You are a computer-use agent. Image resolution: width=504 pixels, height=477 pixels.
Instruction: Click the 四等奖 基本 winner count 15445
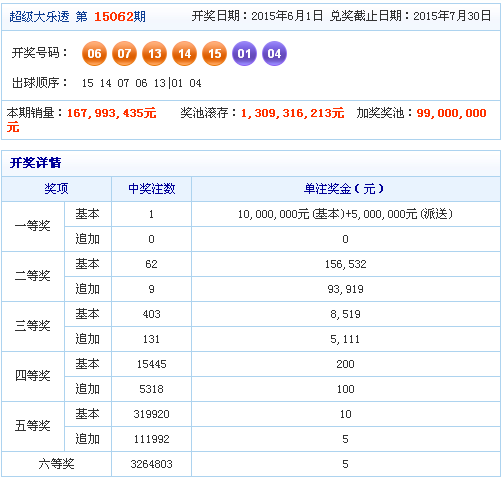[x=152, y=364]
